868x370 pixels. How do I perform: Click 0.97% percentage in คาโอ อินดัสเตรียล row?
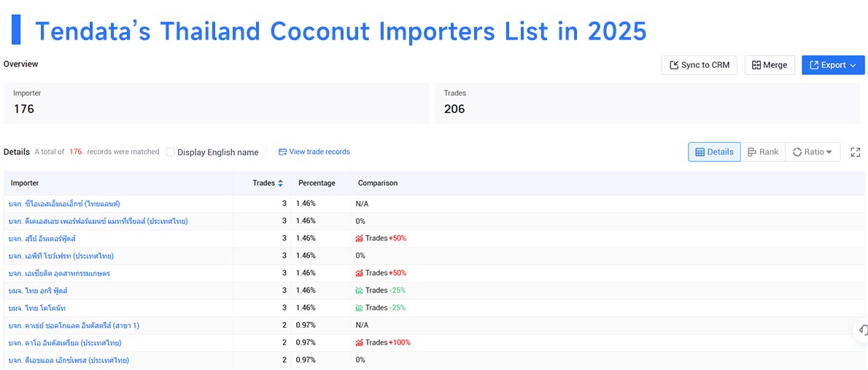pos(306,342)
